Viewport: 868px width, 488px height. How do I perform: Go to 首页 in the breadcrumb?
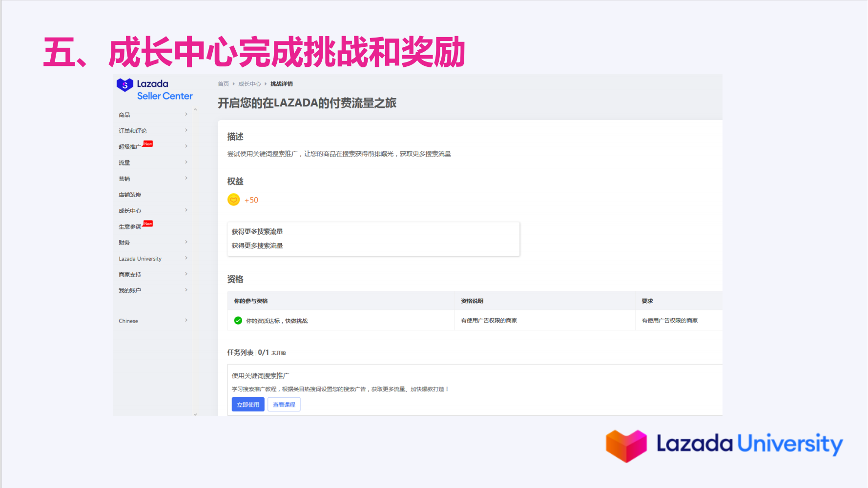(x=223, y=84)
